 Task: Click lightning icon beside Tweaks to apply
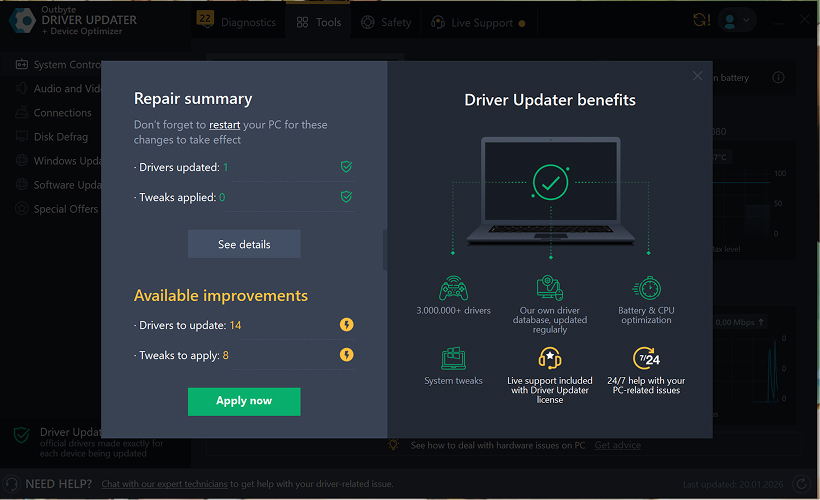[x=346, y=355]
